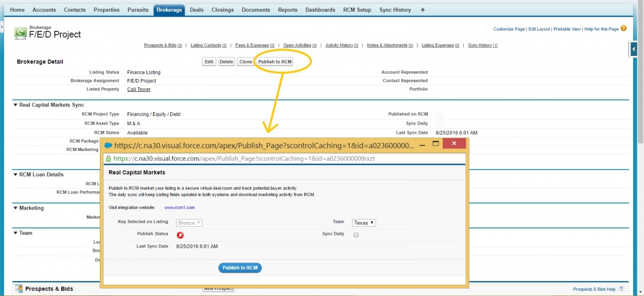Open the Deals tab

(197, 10)
